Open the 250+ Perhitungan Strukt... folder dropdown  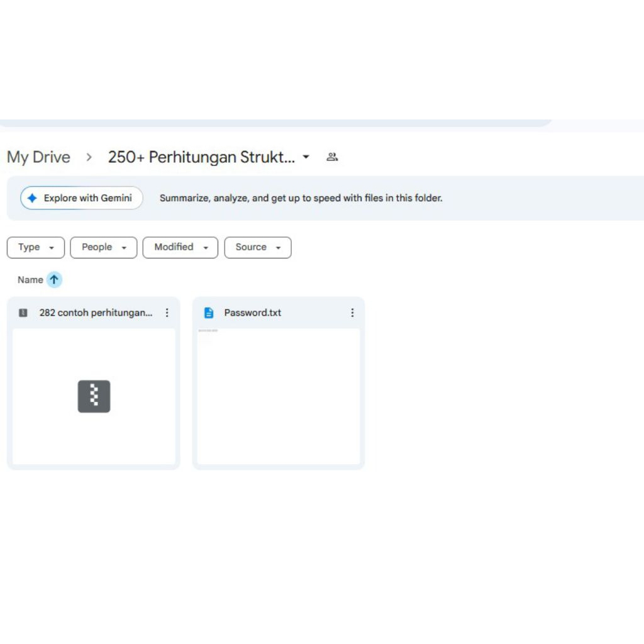(x=306, y=157)
